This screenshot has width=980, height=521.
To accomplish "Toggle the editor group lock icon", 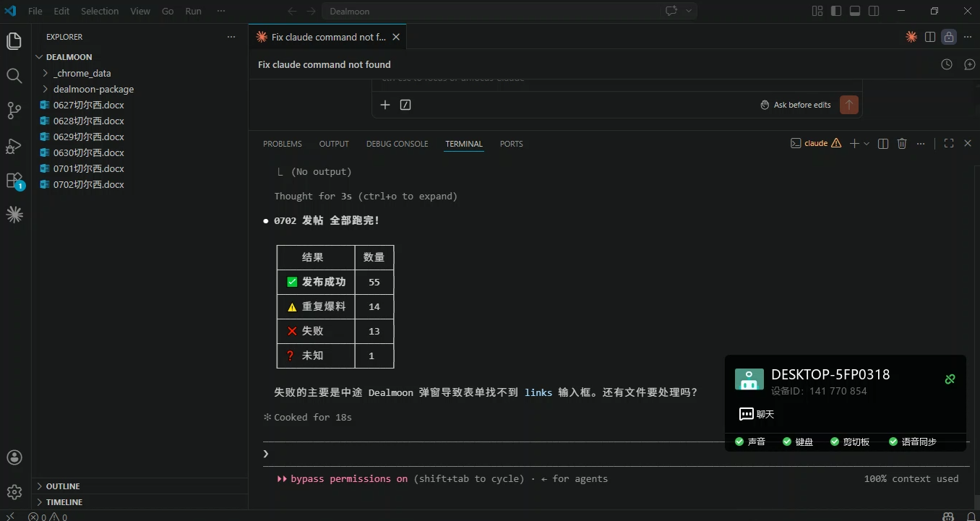I will pyautogui.click(x=949, y=37).
